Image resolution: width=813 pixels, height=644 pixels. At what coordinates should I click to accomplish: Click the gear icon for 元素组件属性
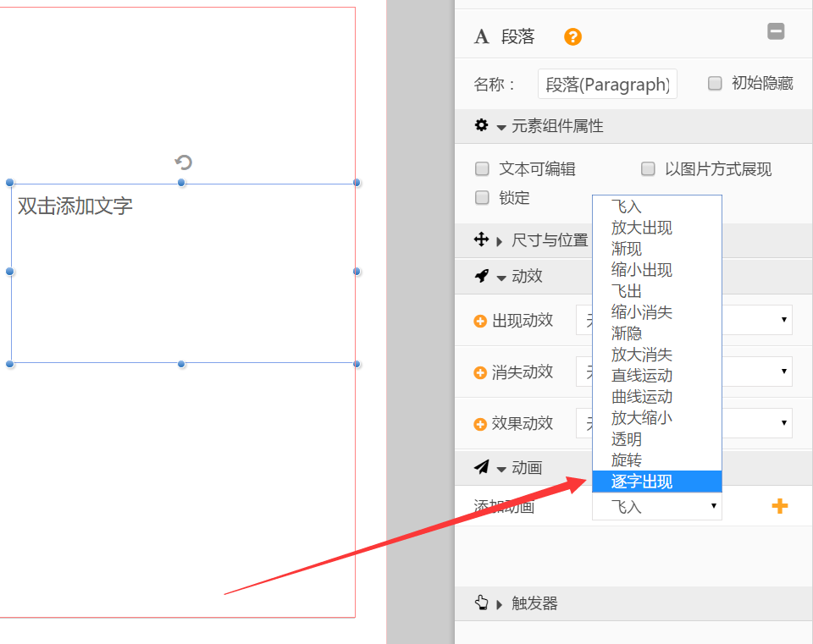click(481, 125)
